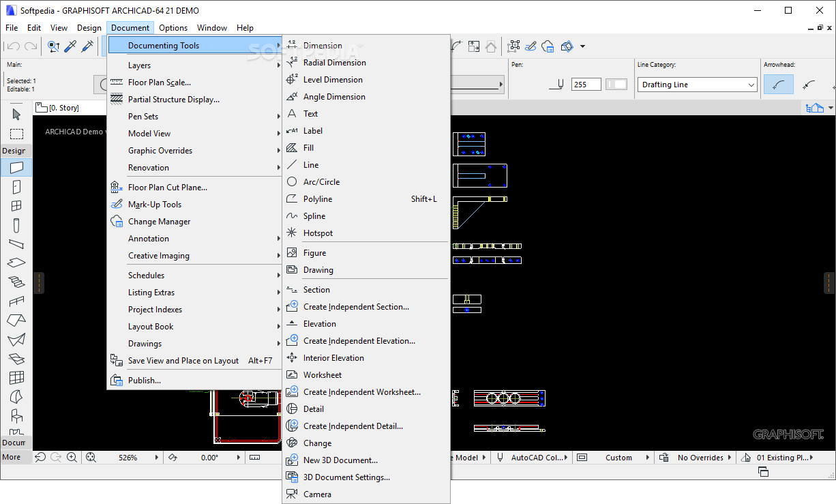
Task: Open the Line Category Drafting Line dropdown
Action: pos(698,85)
